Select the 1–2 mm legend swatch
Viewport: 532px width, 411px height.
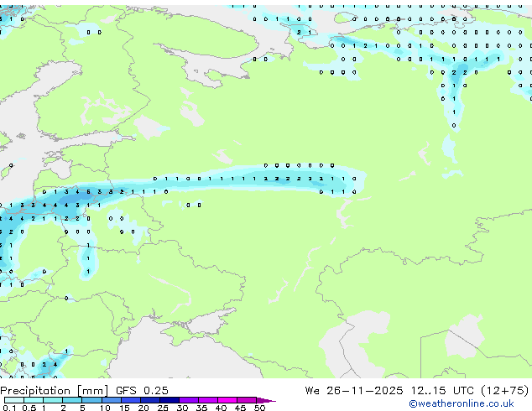(x=53, y=400)
